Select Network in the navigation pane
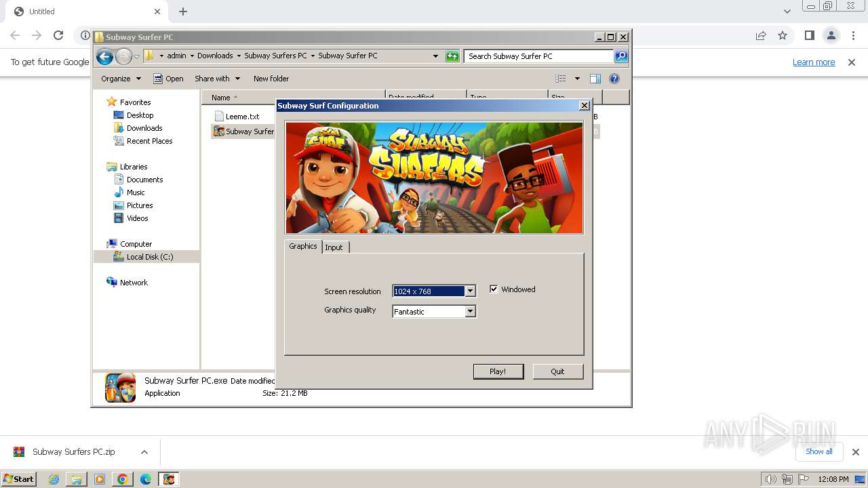Screen dimensions: 868x488 (134, 283)
